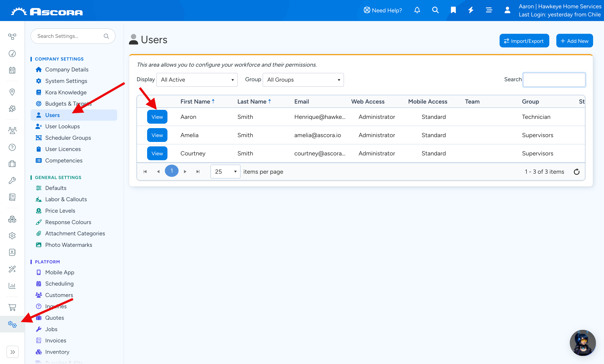View Amelia Smith's user record
The image size is (604, 364).
[157, 135]
